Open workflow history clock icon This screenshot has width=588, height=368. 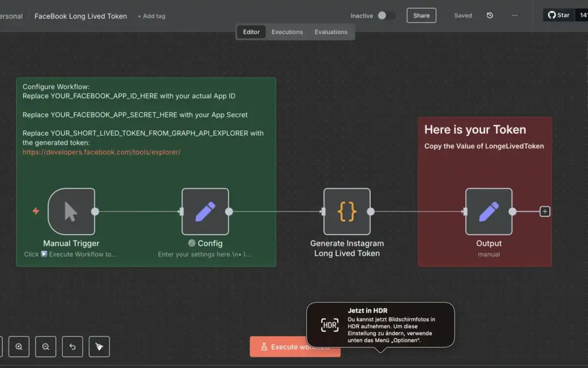pyautogui.click(x=490, y=15)
